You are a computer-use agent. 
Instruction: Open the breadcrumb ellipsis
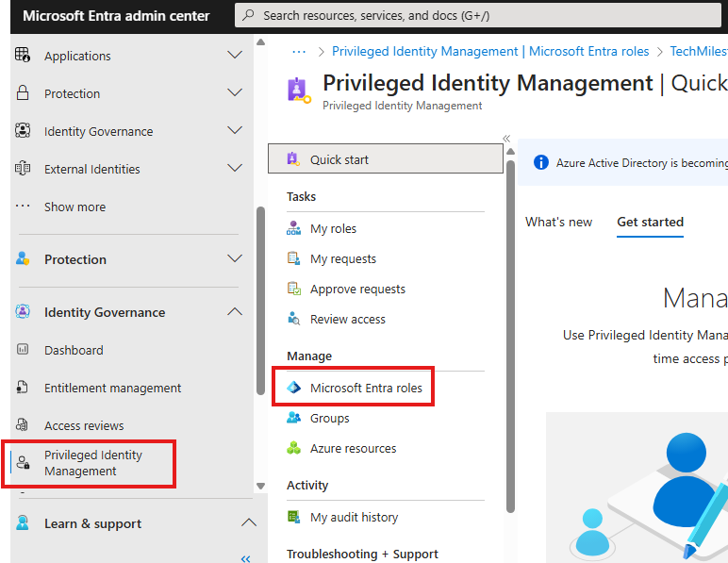(x=299, y=51)
